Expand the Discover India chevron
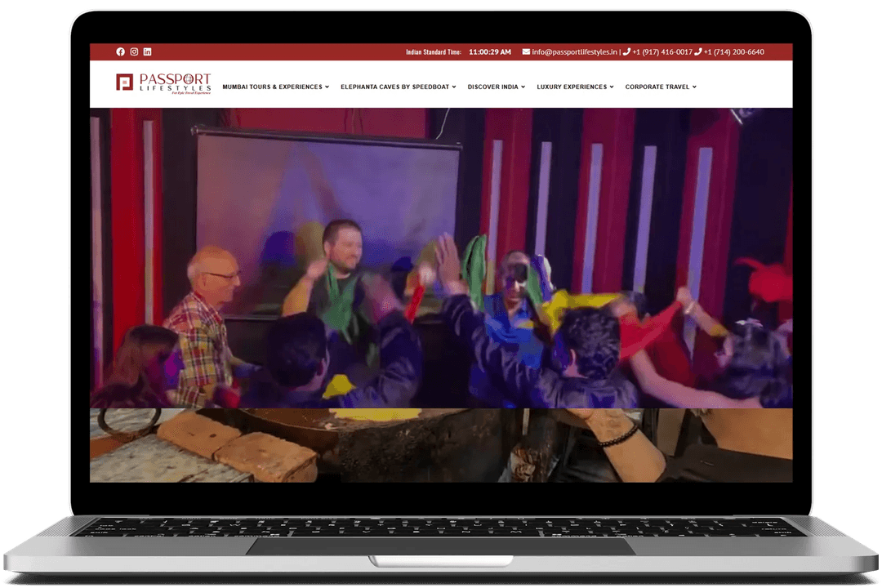The height and width of the screenshot is (588, 882). [x=523, y=87]
